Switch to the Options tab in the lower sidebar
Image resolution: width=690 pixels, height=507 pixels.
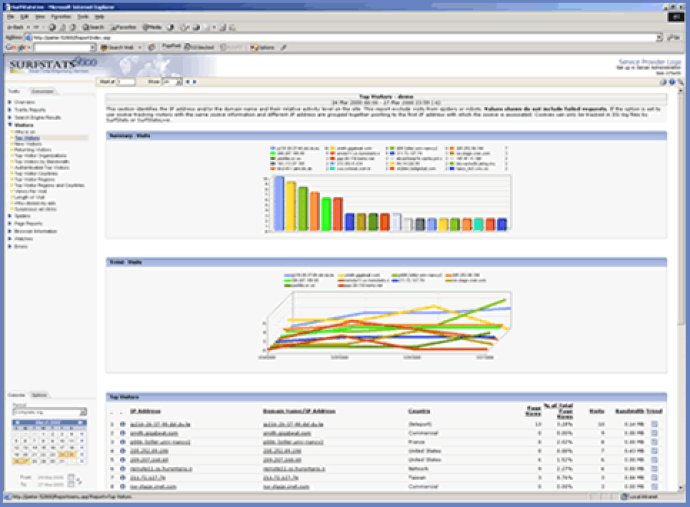(39, 395)
